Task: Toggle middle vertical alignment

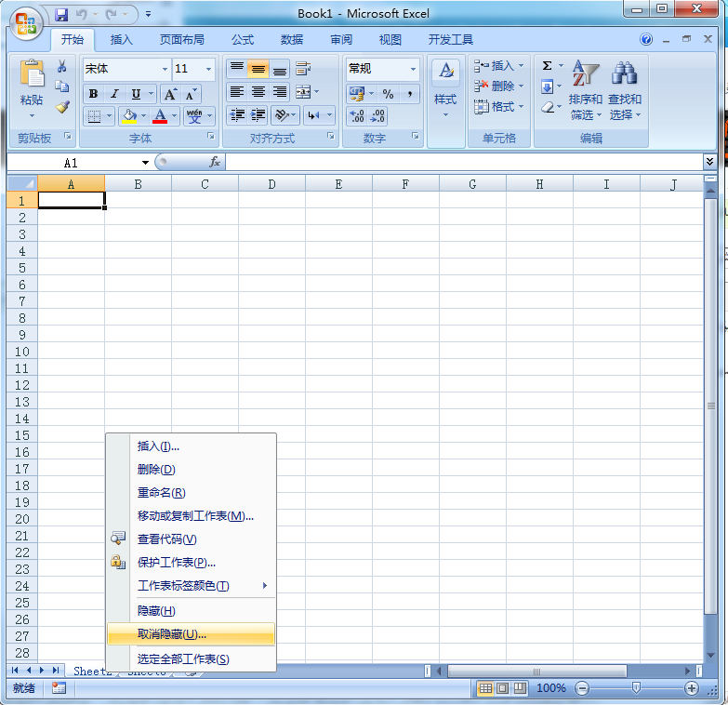Action: point(258,69)
